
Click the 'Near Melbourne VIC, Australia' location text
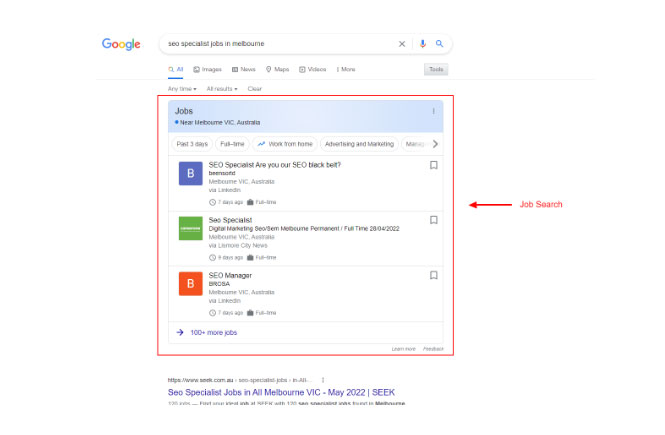pyautogui.click(x=220, y=123)
